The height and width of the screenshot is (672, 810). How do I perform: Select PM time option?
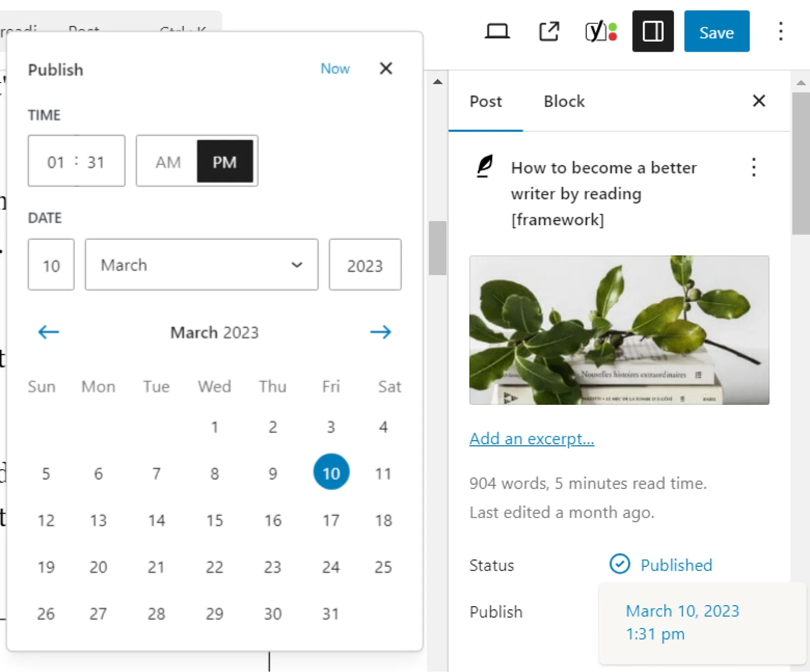225,162
